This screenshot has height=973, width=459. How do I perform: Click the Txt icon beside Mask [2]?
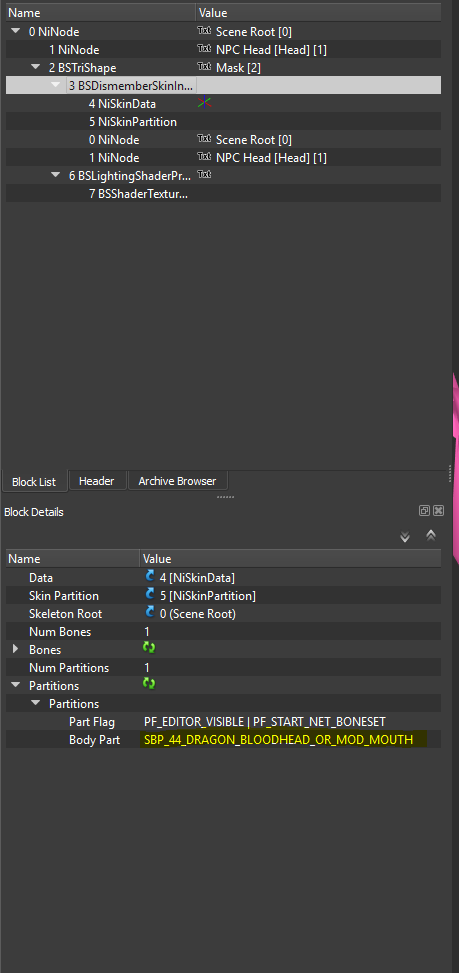click(x=204, y=67)
